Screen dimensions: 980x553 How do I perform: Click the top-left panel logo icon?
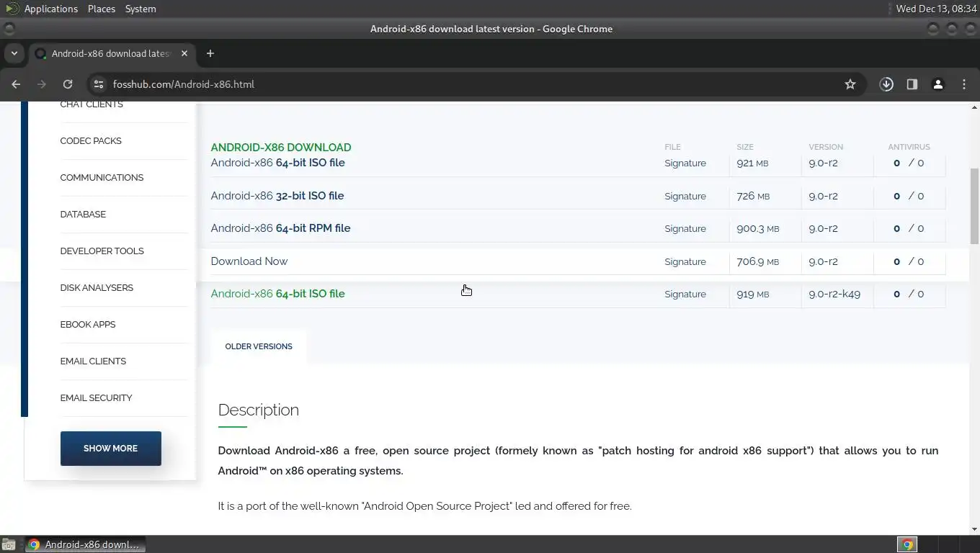(x=11, y=9)
